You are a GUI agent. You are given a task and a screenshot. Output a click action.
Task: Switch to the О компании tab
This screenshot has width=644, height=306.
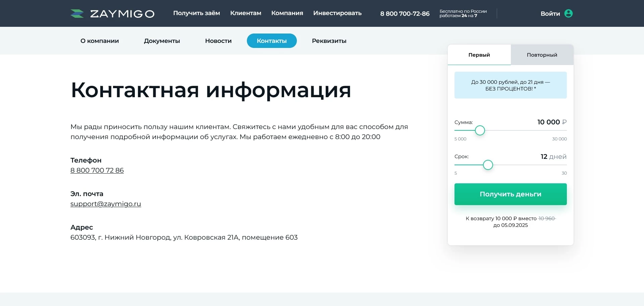(x=99, y=41)
